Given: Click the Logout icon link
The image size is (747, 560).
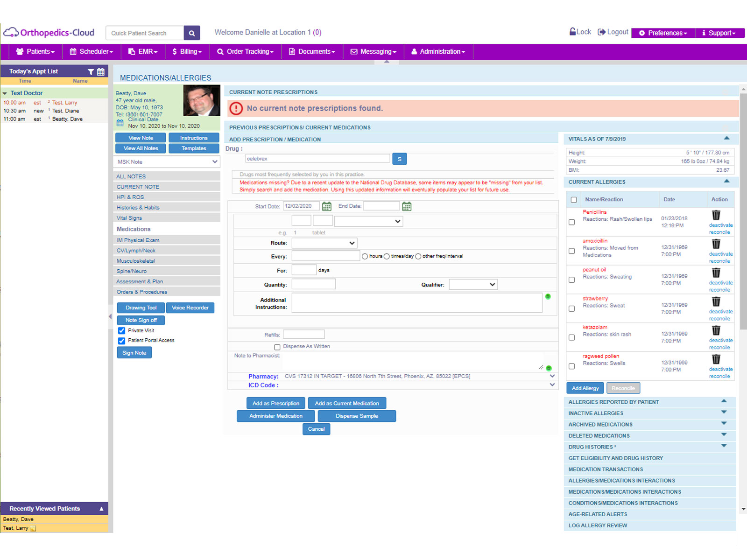Looking at the screenshot, I should (x=613, y=32).
